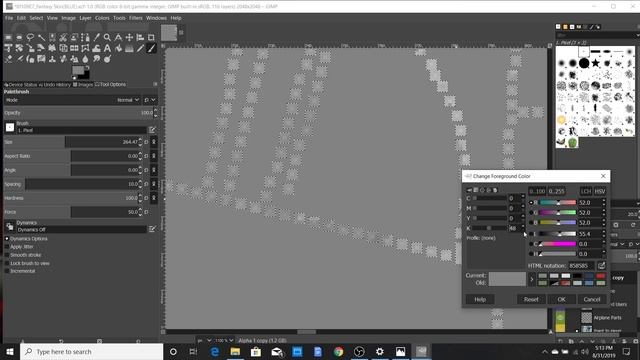Enable Incremental checkbox
The height and width of the screenshot is (360, 640).
pyautogui.click(x=7, y=271)
